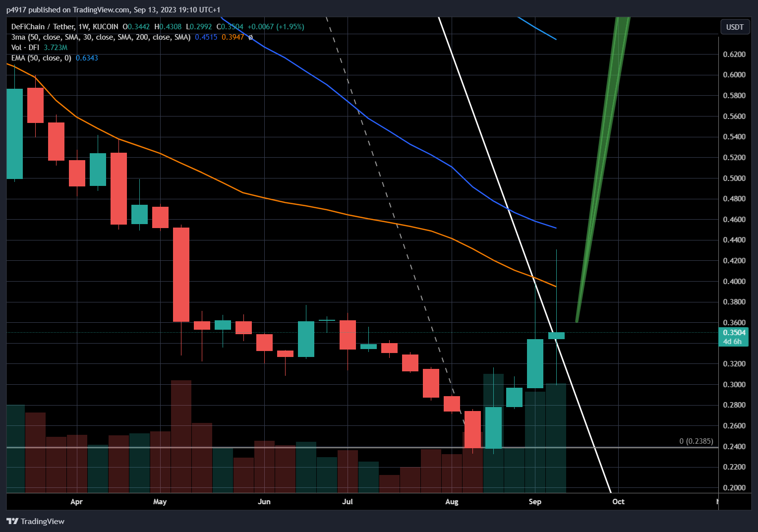This screenshot has height=532, width=758.
Task: Click the Apr label on time axis
Action: [x=76, y=502]
